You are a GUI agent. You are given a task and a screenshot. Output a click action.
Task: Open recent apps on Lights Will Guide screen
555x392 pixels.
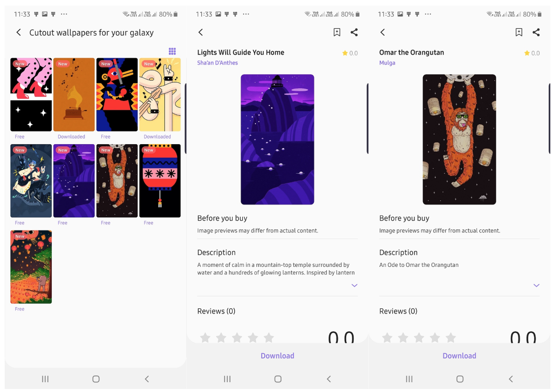227,379
